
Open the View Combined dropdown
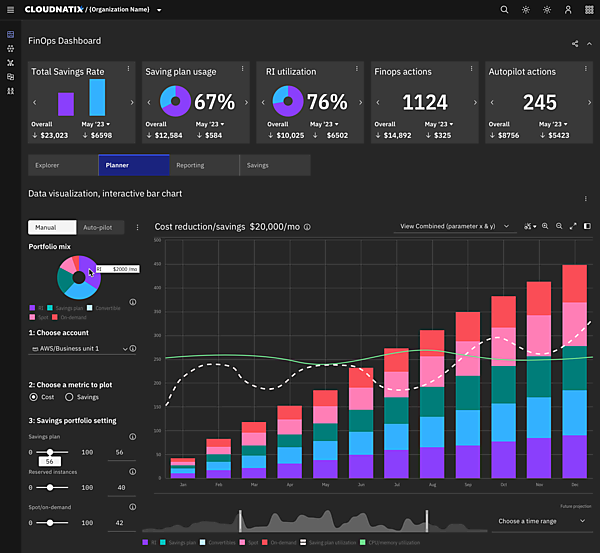tap(453, 227)
